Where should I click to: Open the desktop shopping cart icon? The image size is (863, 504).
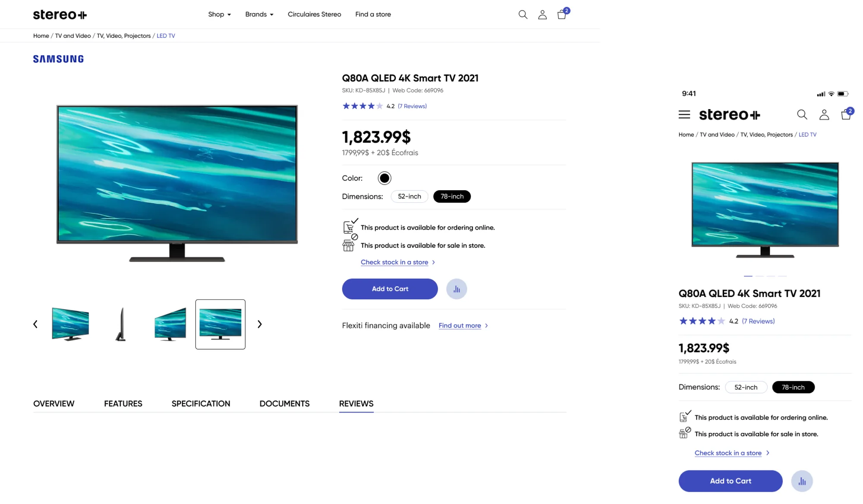(562, 15)
